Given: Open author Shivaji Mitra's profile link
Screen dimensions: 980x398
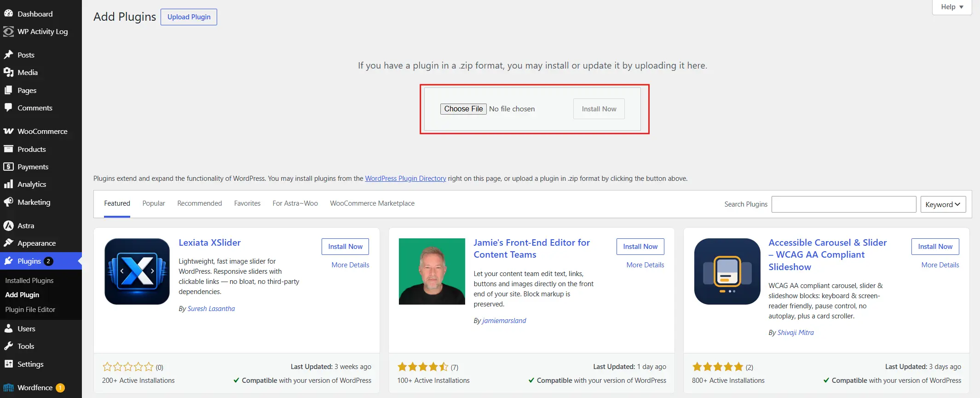Looking at the screenshot, I should (x=796, y=333).
